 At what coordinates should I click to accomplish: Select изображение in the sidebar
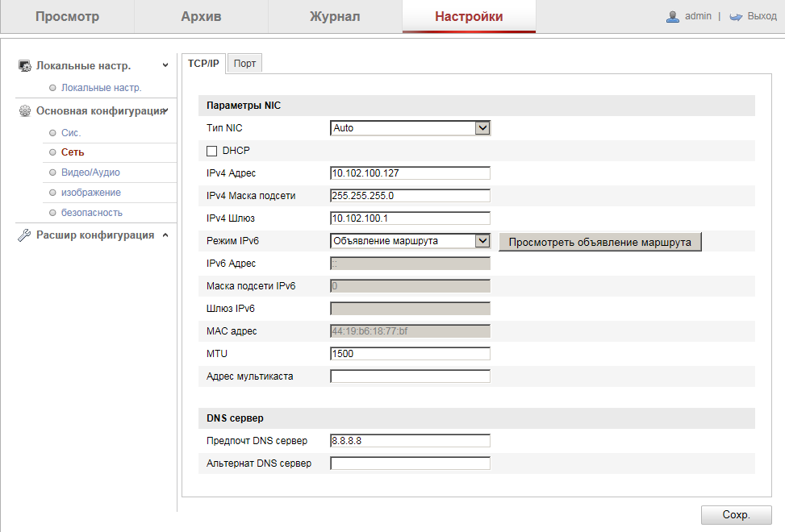[91, 193]
